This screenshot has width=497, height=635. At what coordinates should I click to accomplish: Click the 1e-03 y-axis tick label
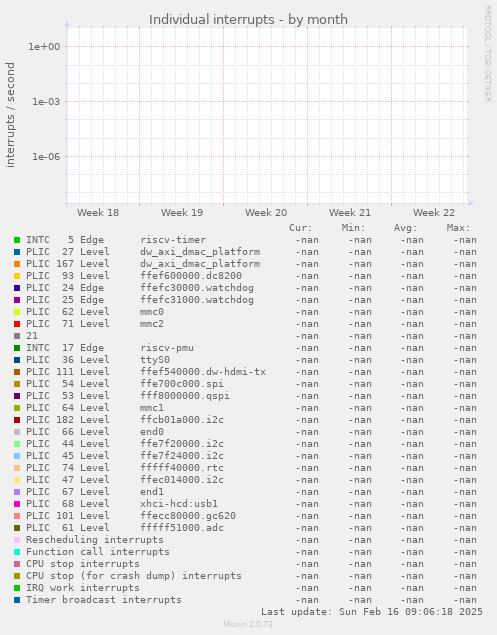pos(46,102)
